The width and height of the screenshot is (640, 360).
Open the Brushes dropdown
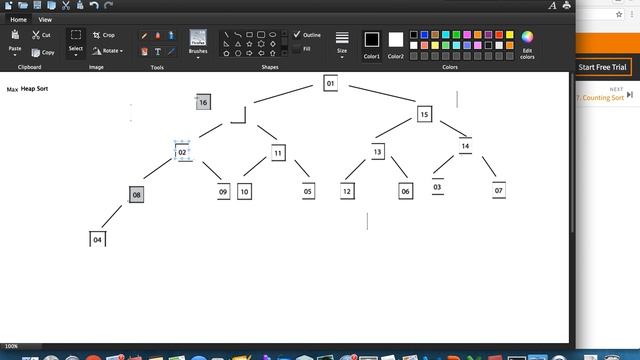(198, 58)
